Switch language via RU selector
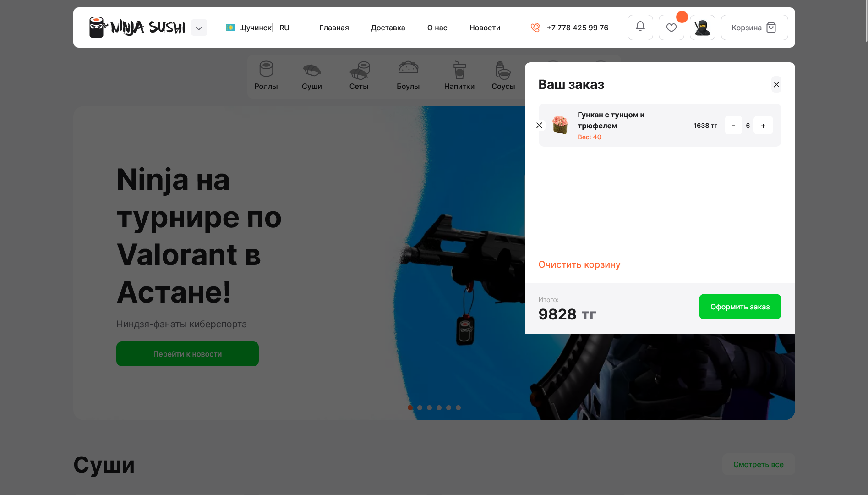The image size is (868, 495). [x=284, y=27]
